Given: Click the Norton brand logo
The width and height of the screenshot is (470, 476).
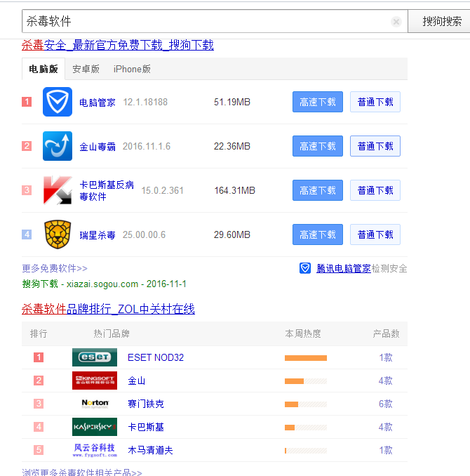Looking at the screenshot, I should tap(95, 404).
